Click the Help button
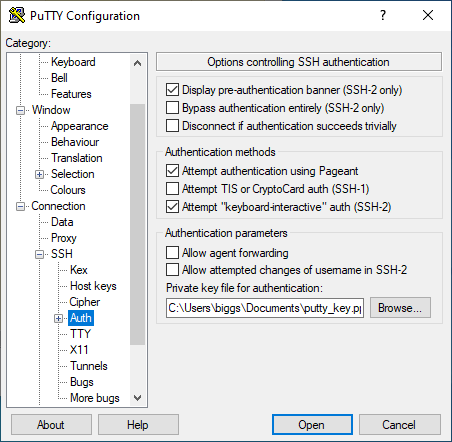Screen dimensions: 452x442 click(138, 425)
